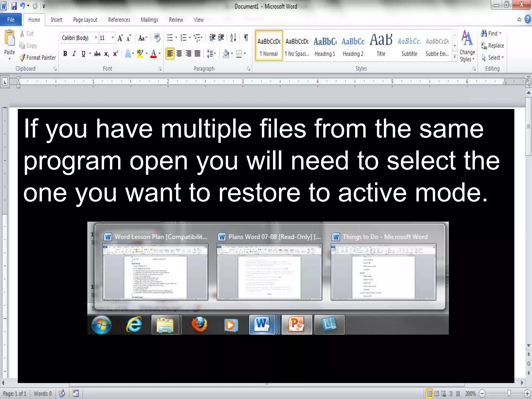
Task: Apply the No Spacing style
Action: pos(297,46)
